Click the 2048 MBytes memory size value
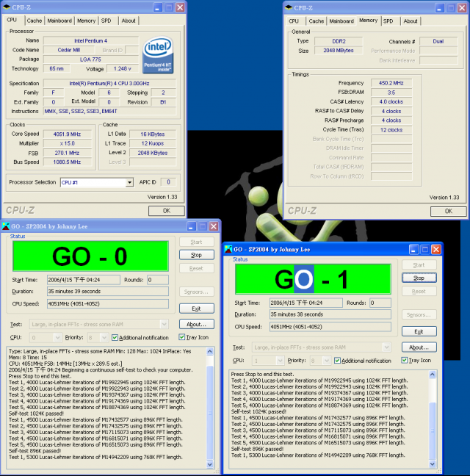 point(339,51)
